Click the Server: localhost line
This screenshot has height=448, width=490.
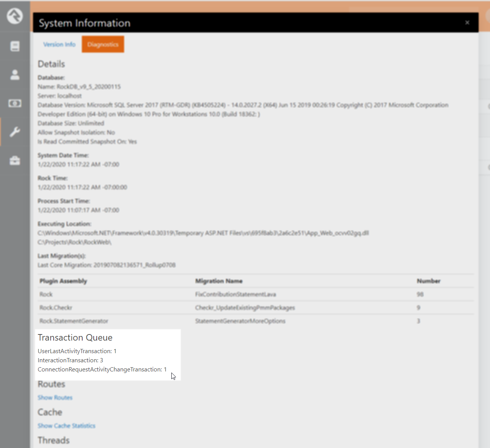pyautogui.click(x=59, y=96)
